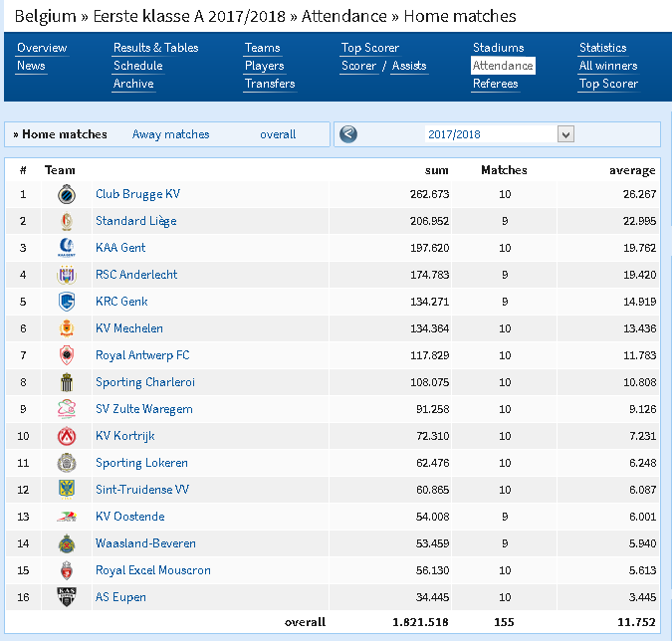Screen dimensions: 672x641
Task: Open the Club Brugge KV team link
Action: click(x=137, y=194)
